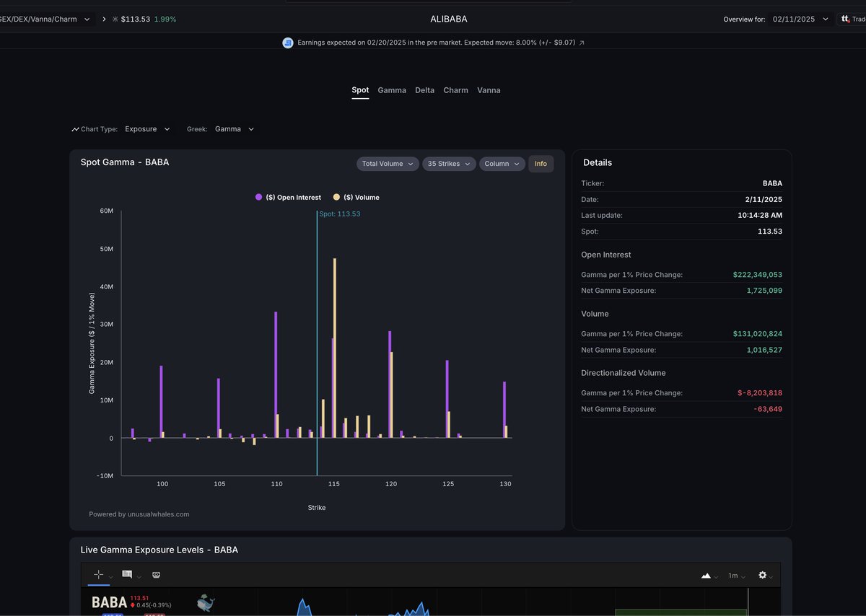866x616 pixels.
Task: Open the Overview date 02/11/2025 dropdown
Action: (800, 19)
